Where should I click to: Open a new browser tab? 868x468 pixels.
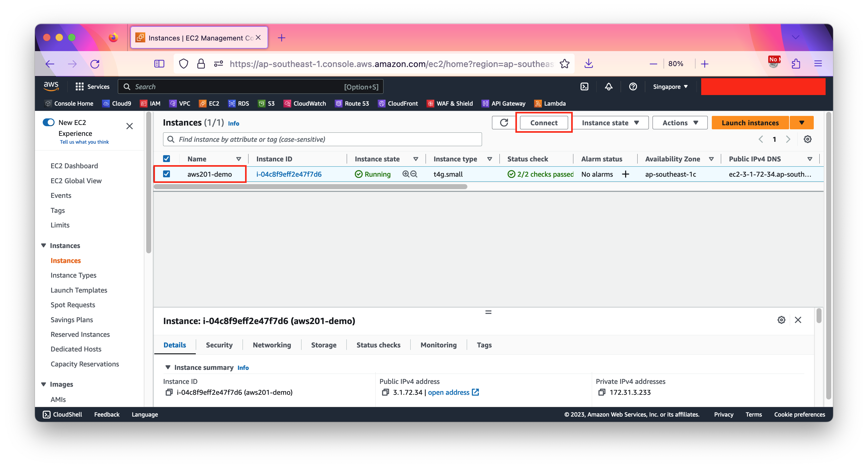coord(281,38)
